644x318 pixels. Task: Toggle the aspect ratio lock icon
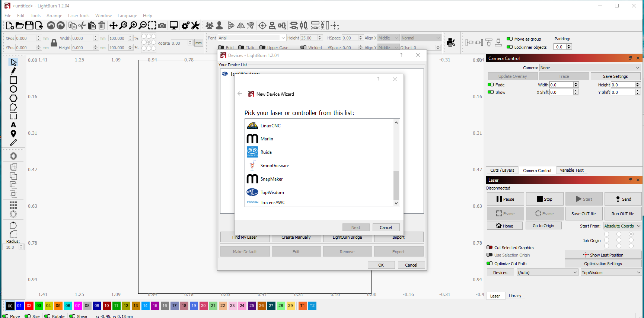54,43
